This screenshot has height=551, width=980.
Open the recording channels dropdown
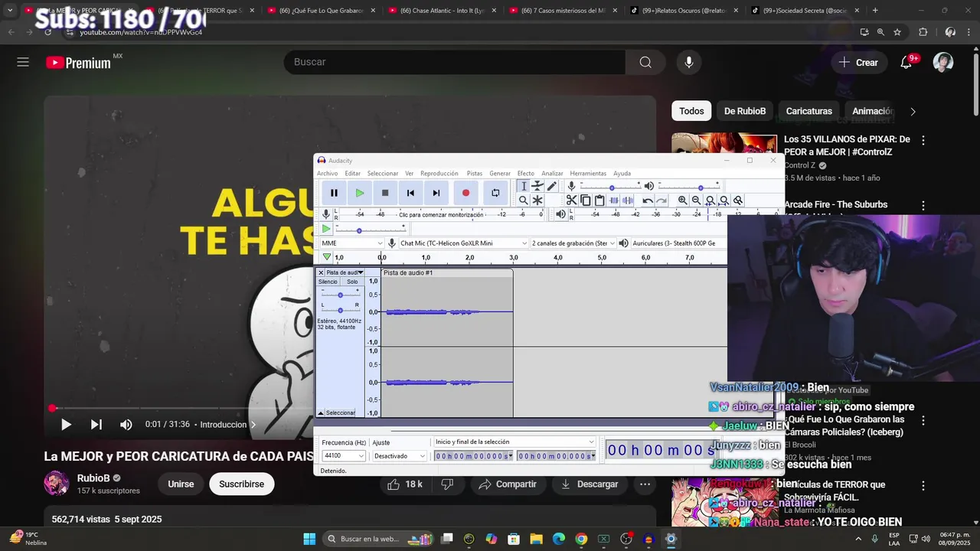pos(573,243)
